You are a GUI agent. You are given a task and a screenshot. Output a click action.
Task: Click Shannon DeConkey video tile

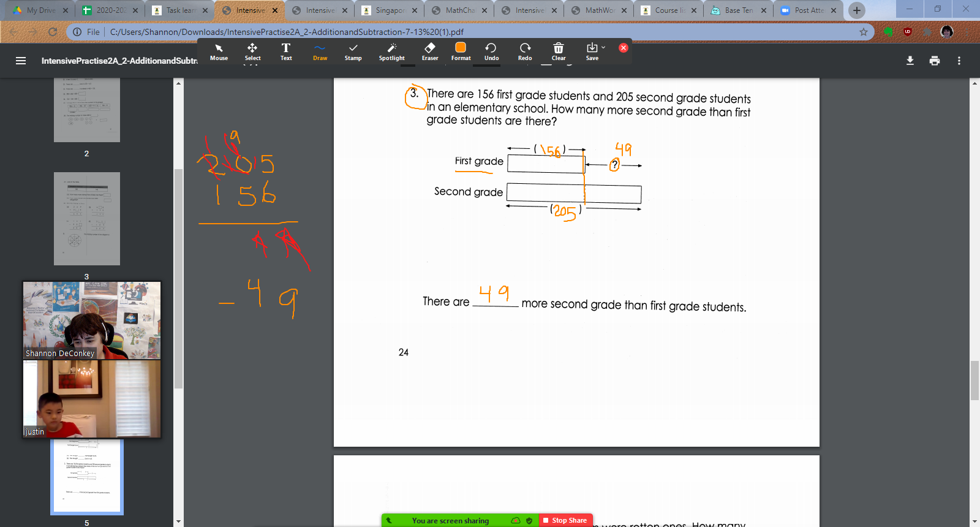[92, 320]
